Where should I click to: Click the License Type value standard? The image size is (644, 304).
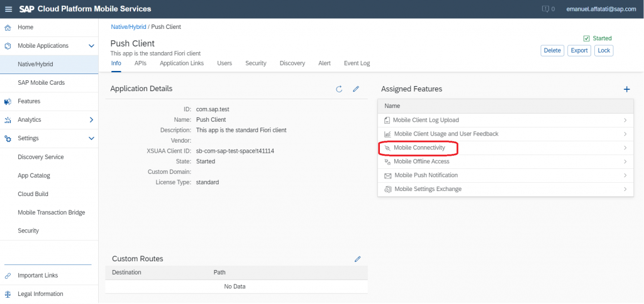[208, 182]
